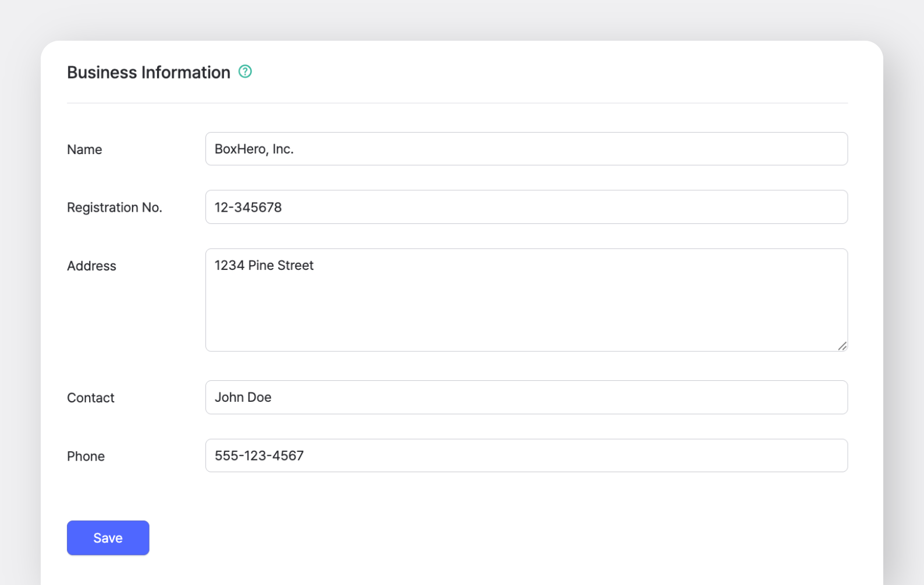The height and width of the screenshot is (585, 924).
Task: Click on the 'John Doe' text
Action: (x=243, y=397)
